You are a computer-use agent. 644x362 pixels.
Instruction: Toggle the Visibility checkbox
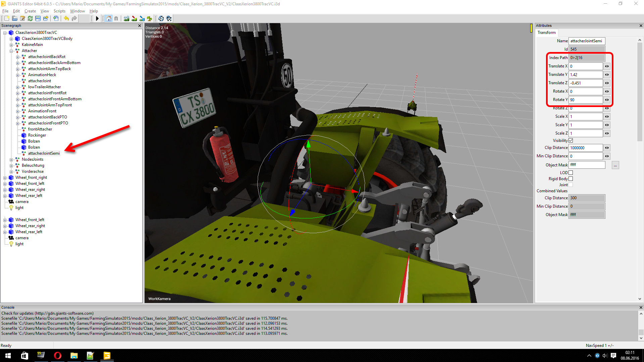(x=571, y=141)
